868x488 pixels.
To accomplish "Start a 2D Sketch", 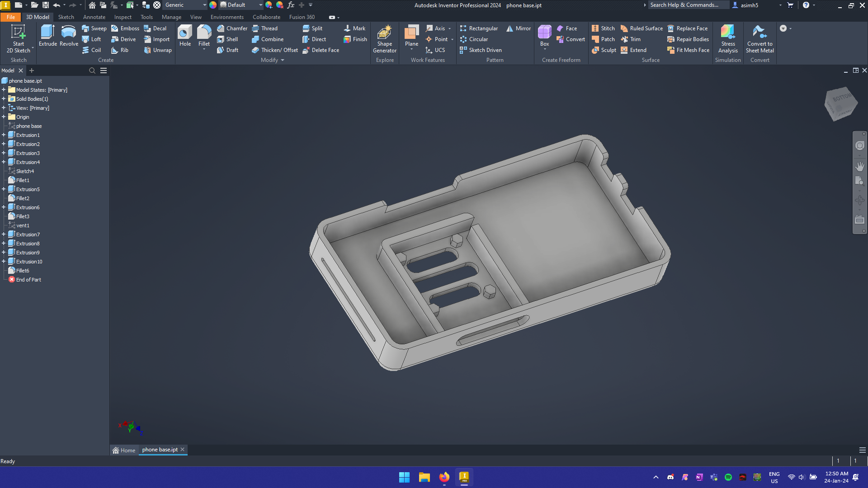I will pos(18,39).
